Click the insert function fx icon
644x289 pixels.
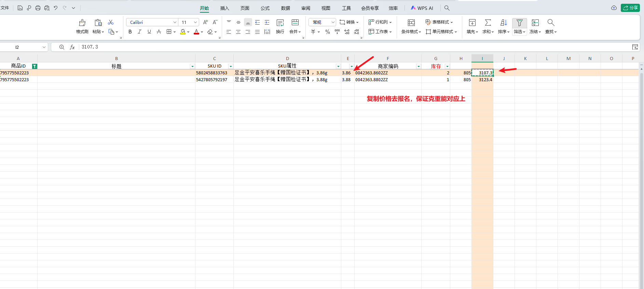coord(72,47)
